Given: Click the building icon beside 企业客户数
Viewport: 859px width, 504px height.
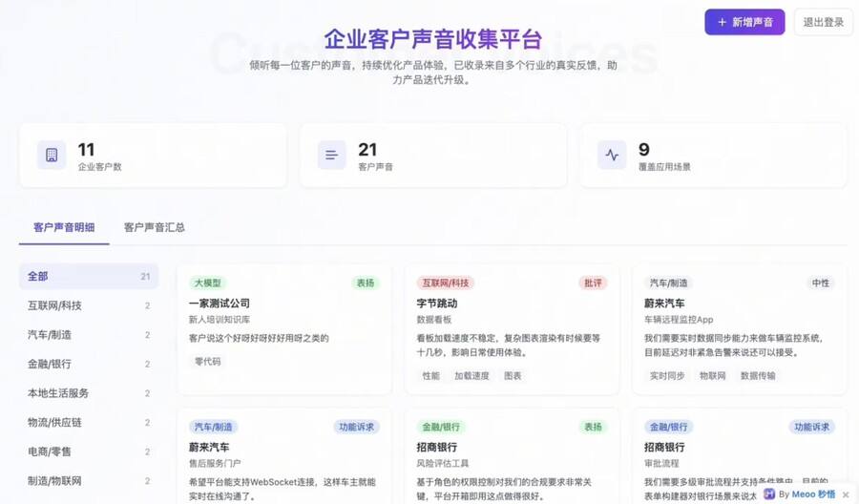Looking at the screenshot, I should click(52, 155).
